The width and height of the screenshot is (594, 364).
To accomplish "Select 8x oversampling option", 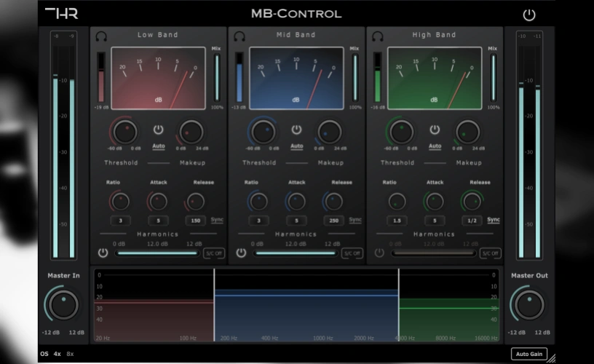I will point(70,354).
